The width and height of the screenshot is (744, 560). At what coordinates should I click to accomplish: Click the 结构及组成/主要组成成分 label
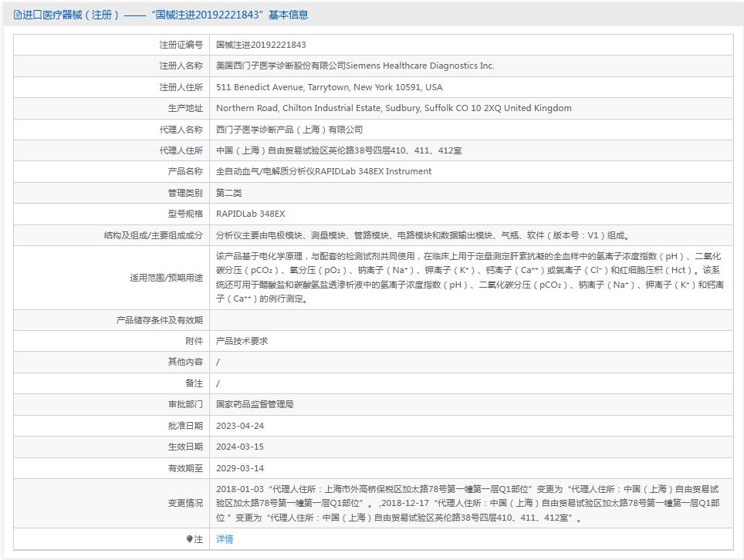(x=154, y=235)
